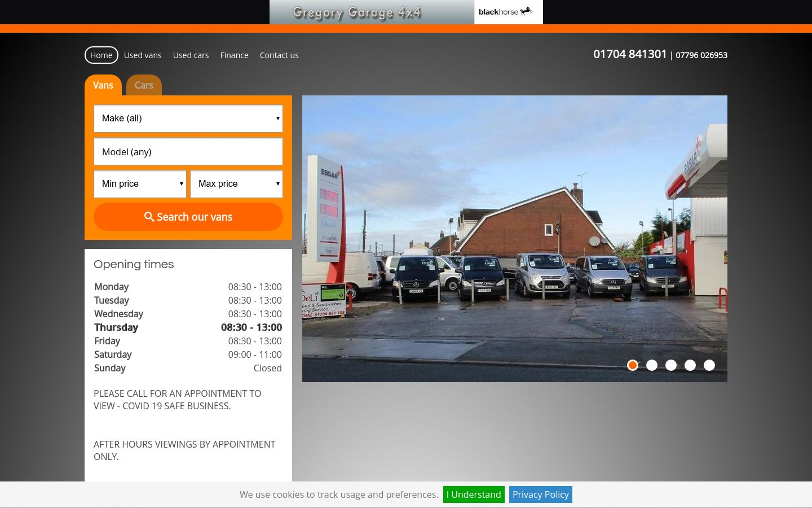This screenshot has width=812, height=508.
Task: Click the Sunday Closed row
Action: click(188, 368)
